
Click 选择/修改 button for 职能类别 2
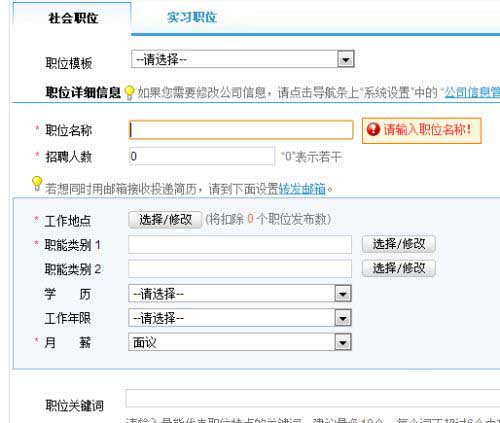point(399,268)
